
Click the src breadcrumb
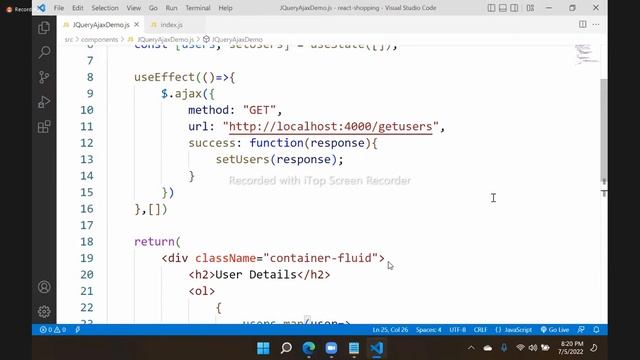69,40
